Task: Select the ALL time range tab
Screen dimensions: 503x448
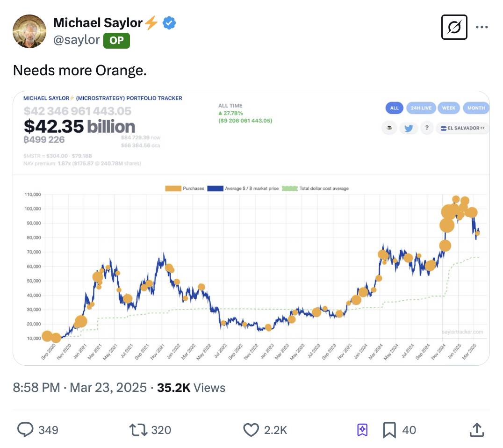Action: pyautogui.click(x=394, y=108)
